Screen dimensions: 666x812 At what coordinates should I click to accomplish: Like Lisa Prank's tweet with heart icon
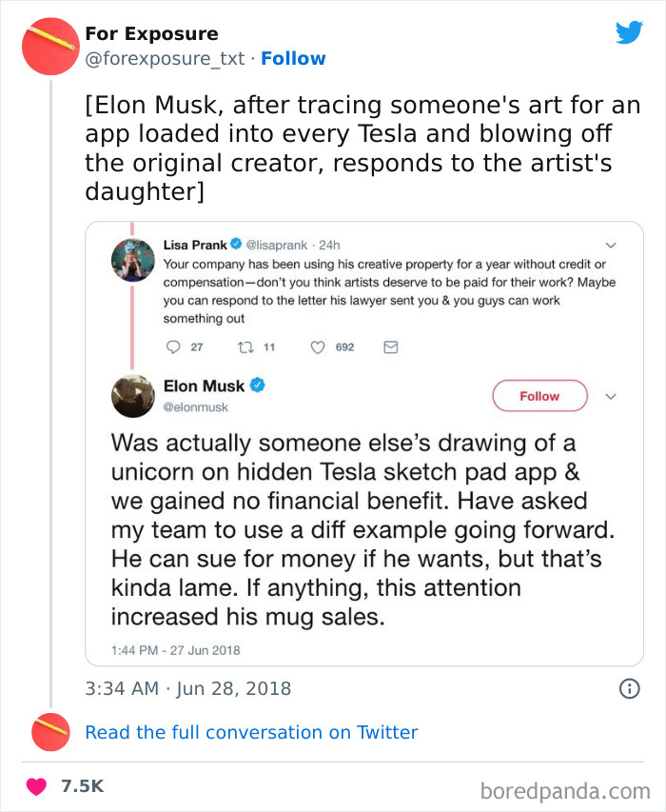click(x=319, y=347)
